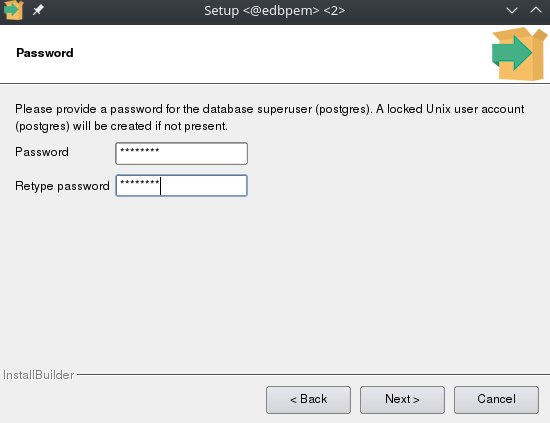Image resolution: width=550 pixels, height=423 pixels.
Task: Open the window menu via title bar installer icon
Action: pyautogui.click(x=13, y=10)
